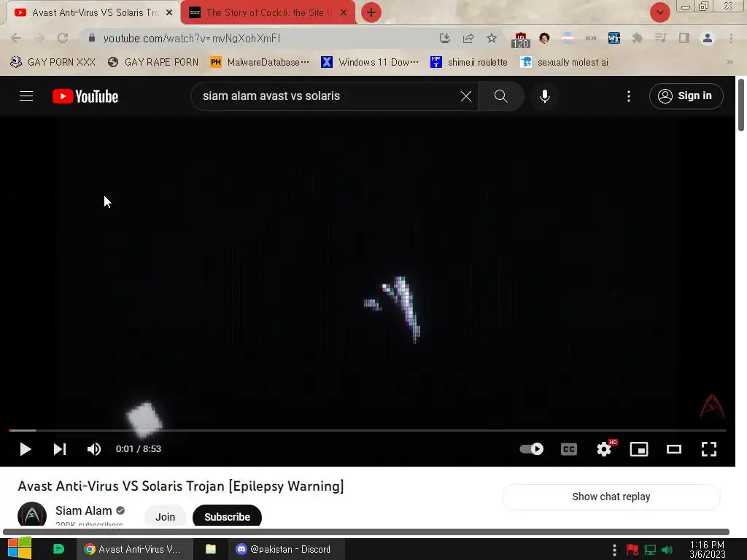The width and height of the screenshot is (747, 560).
Task: Toggle theater mode view
Action: 673,449
